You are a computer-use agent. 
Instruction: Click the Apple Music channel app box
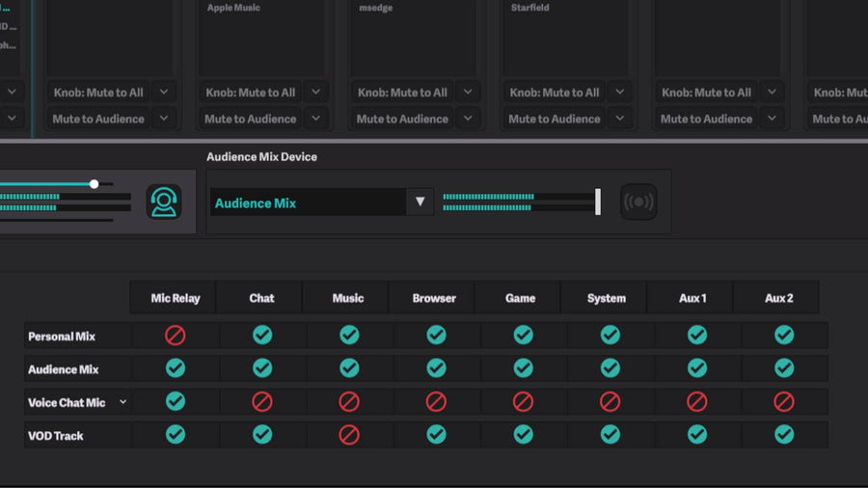(x=261, y=38)
